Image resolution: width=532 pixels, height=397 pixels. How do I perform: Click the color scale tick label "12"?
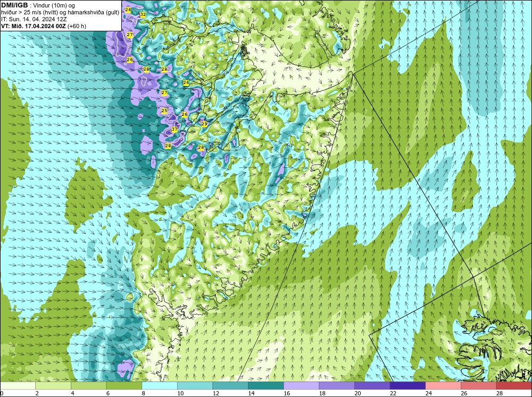tap(215, 393)
